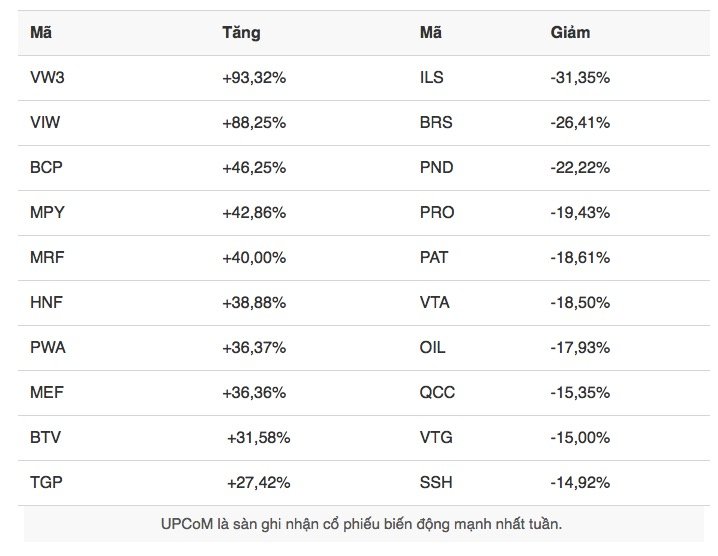Viewport: 718px width, 556px height.
Task: Click the PND stock code
Action: (x=436, y=167)
